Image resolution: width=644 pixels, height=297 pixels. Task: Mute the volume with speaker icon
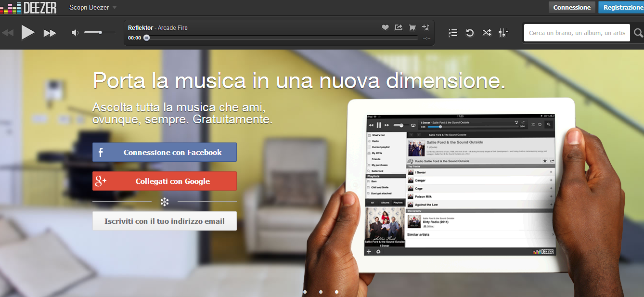click(75, 33)
